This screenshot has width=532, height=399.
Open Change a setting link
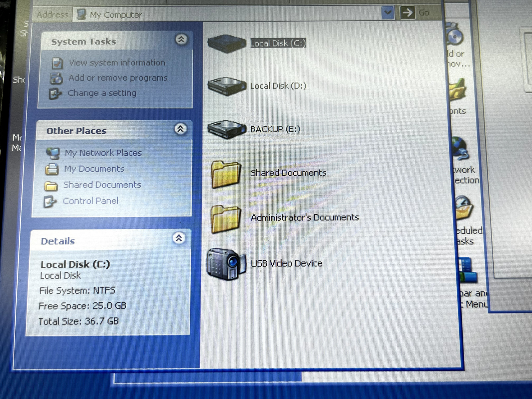pos(102,93)
